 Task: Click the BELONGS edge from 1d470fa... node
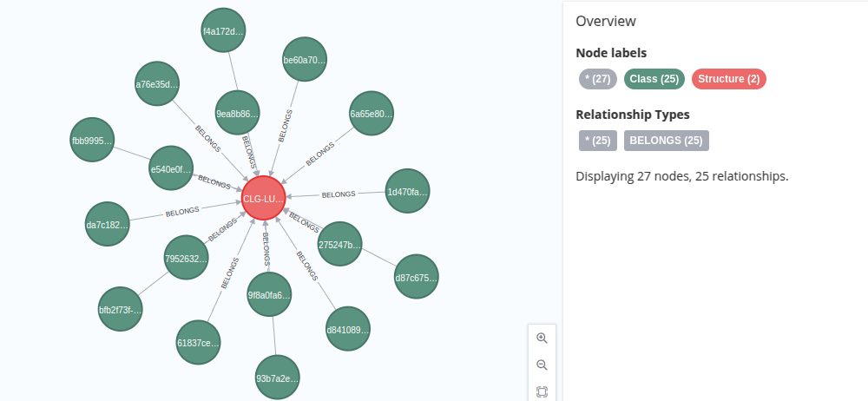pyautogui.click(x=339, y=194)
